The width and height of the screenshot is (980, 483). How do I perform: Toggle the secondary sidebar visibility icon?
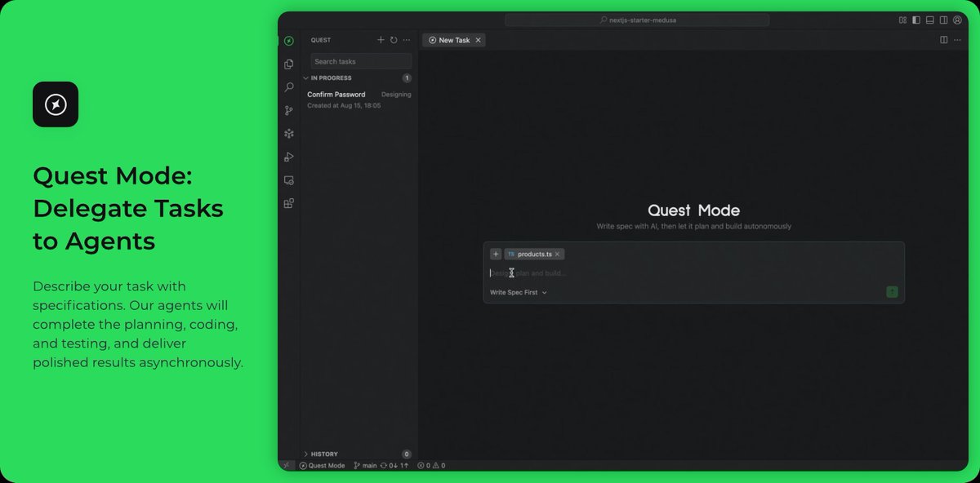943,20
